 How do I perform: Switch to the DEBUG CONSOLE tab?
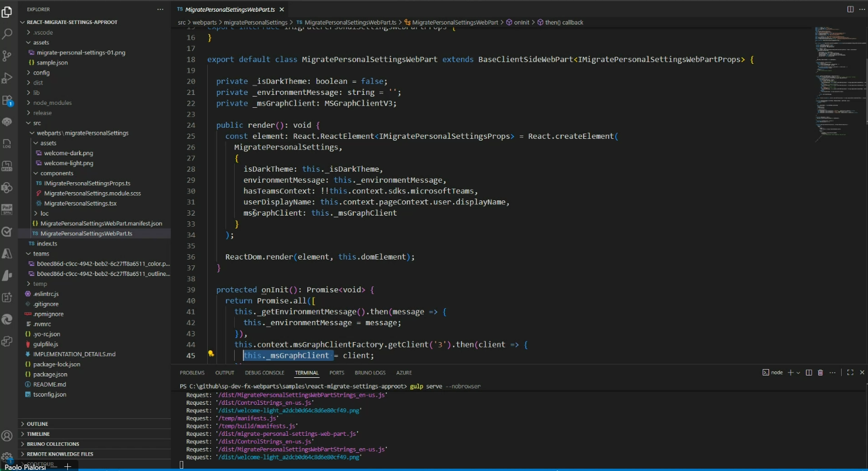(x=265, y=373)
